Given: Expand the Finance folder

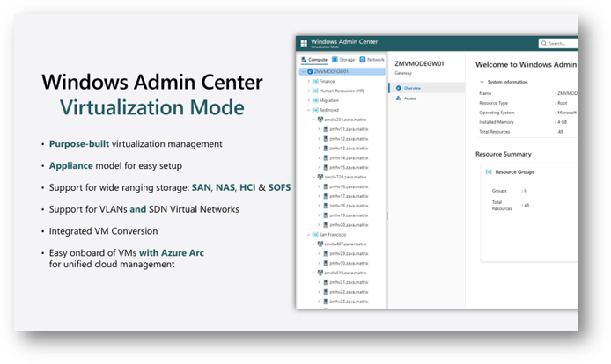Looking at the screenshot, I should point(307,81).
